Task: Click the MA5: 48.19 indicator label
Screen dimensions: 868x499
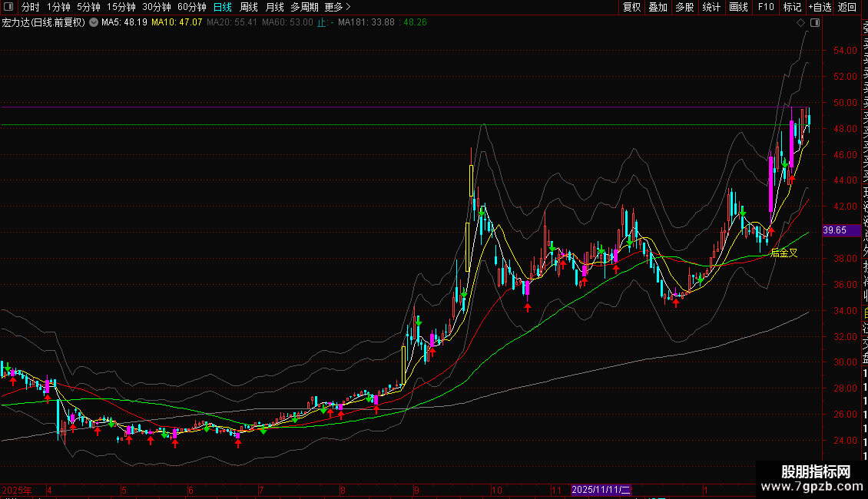Action: point(124,23)
